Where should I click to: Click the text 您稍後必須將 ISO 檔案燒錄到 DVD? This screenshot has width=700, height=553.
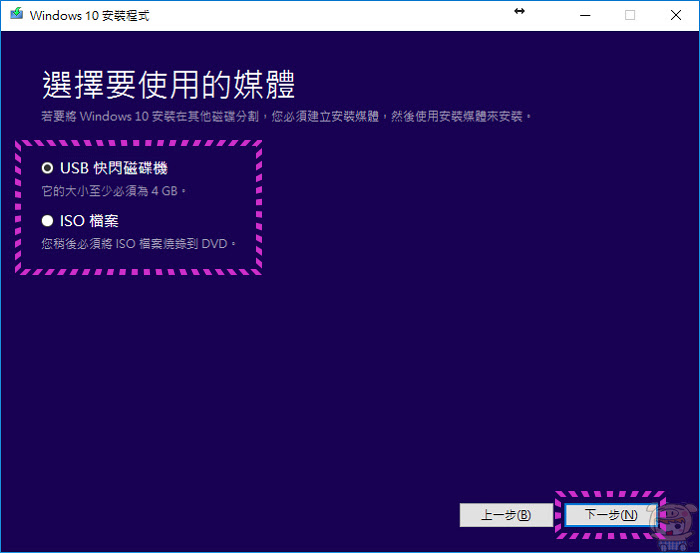pyautogui.click(x=138, y=244)
